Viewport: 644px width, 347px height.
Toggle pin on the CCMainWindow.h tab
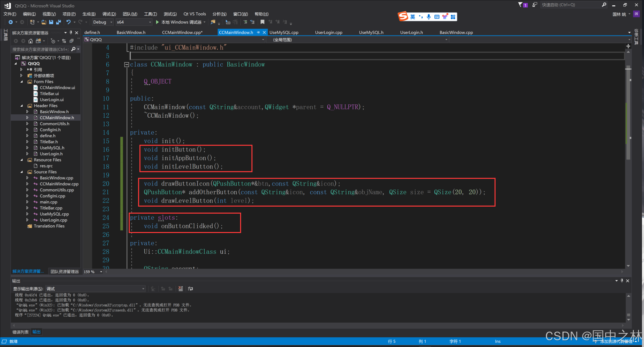[x=258, y=32]
